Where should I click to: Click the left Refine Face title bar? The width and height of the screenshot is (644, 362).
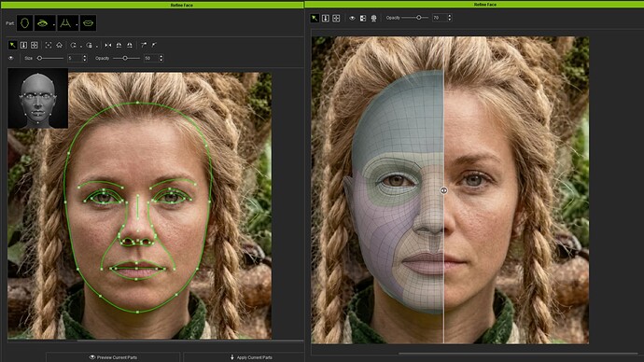click(152, 5)
